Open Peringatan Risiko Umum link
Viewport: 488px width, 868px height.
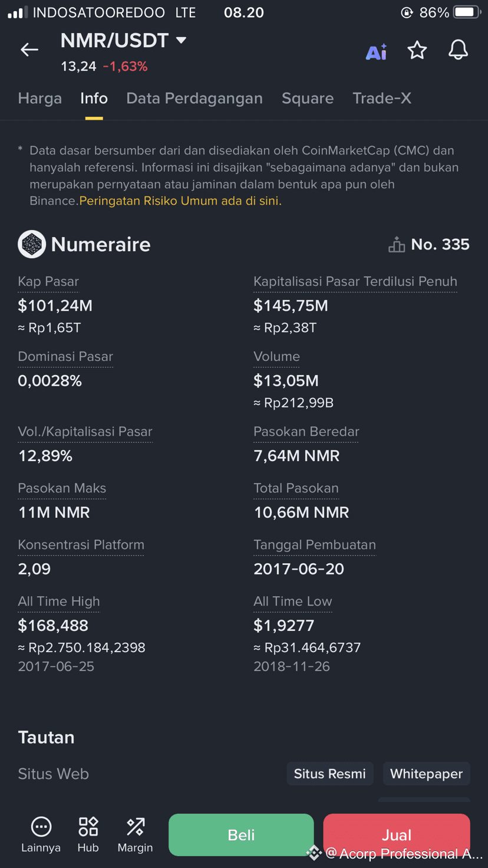180,201
